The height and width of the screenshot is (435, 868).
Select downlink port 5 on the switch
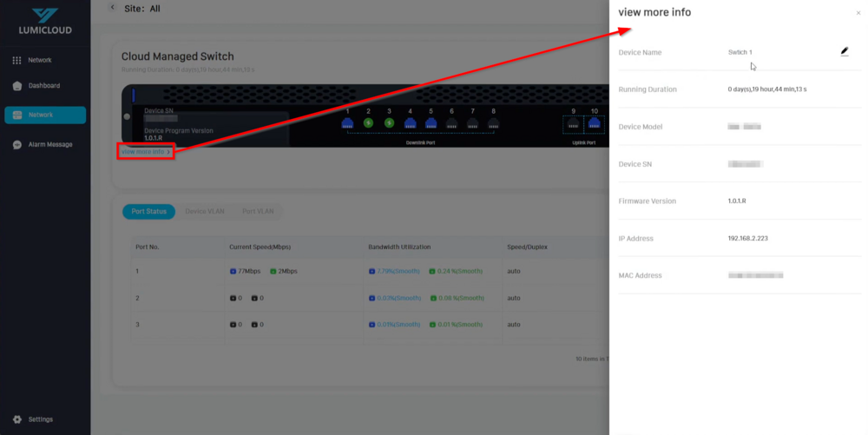click(431, 123)
